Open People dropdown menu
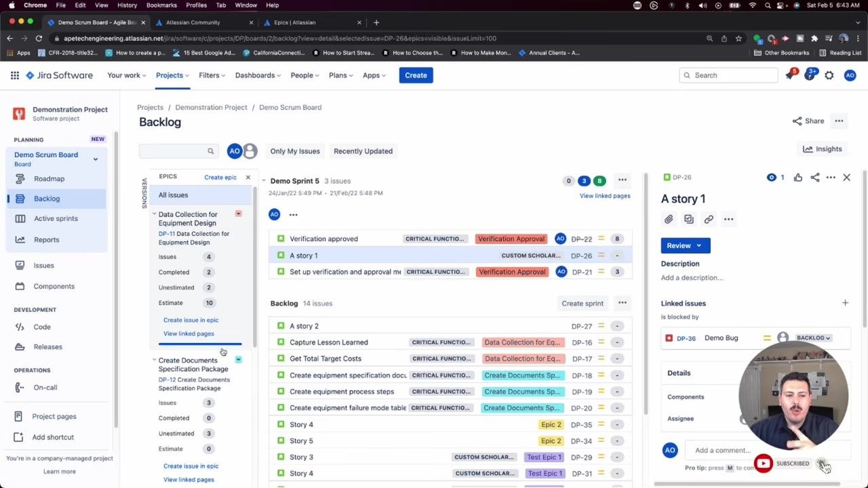The width and height of the screenshot is (868, 488). (x=305, y=75)
